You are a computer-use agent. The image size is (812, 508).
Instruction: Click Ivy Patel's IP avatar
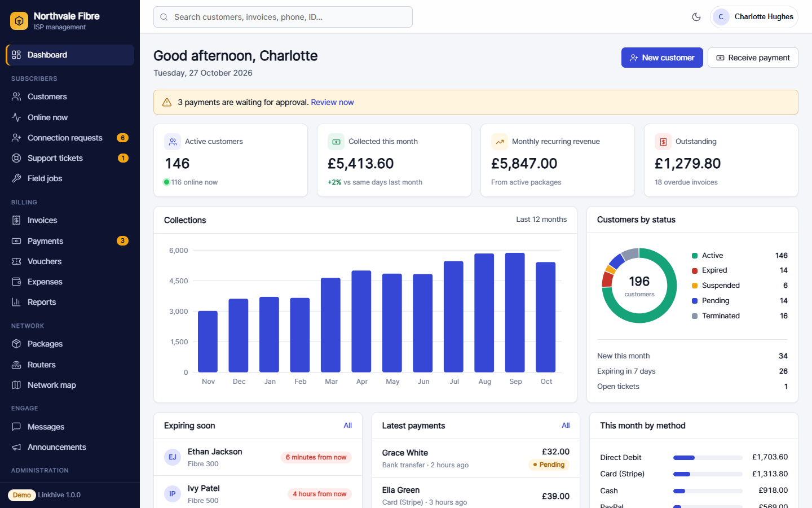pos(173,494)
